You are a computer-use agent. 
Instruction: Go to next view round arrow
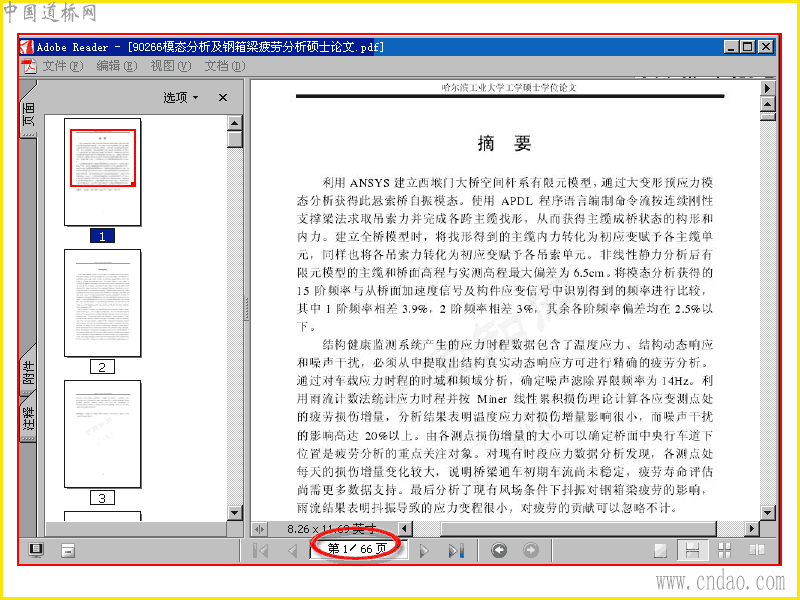tap(531, 551)
